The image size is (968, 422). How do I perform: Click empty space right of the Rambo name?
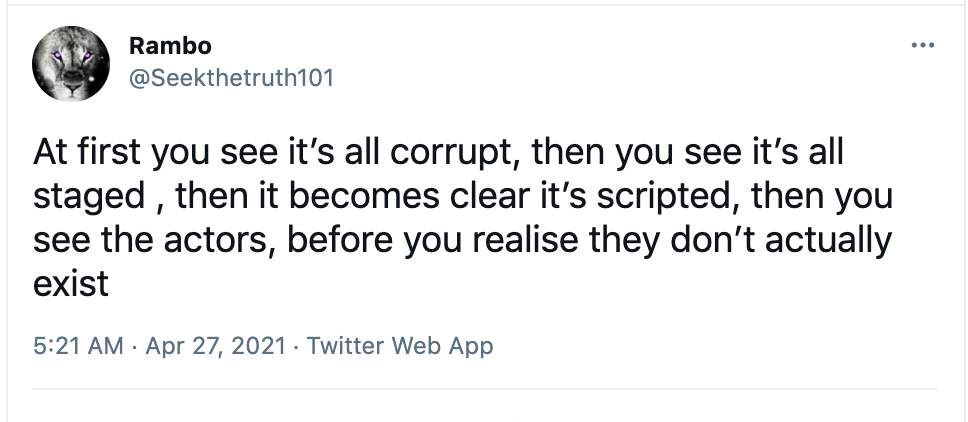500,47
